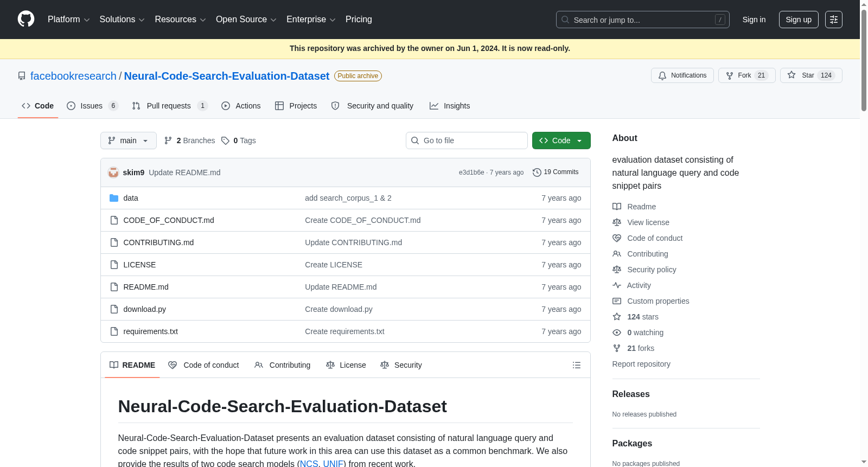Image resolution: width=868 pixels, height=467 pixels.
Task: Select the Security tab below file list
Action: click(x=401, y=365)
